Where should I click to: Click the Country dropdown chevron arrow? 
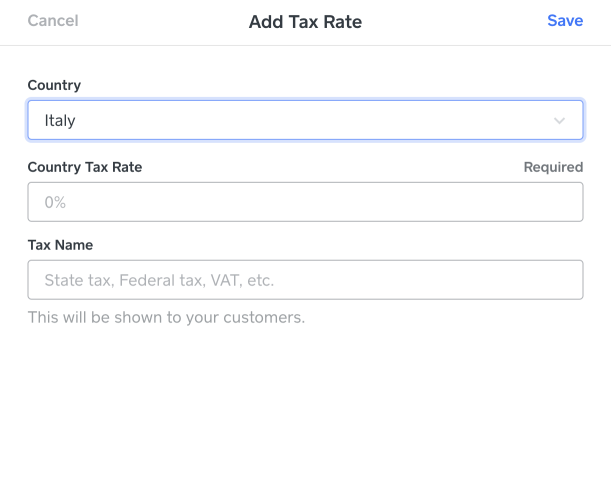pyautogui.click(x=559, y=121)
